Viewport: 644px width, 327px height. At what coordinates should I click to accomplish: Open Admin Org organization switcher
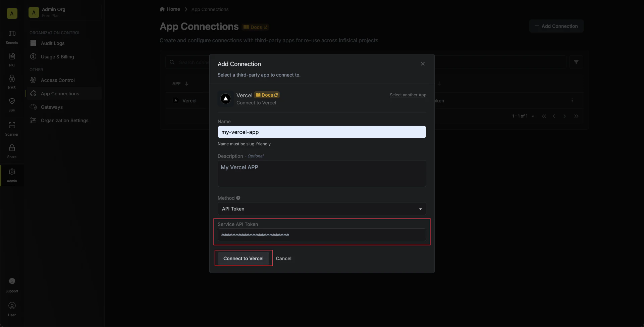(64, 12)
